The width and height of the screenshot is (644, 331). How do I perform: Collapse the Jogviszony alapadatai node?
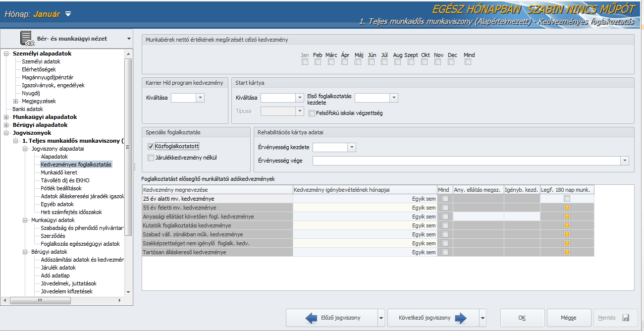coord(25,149)
